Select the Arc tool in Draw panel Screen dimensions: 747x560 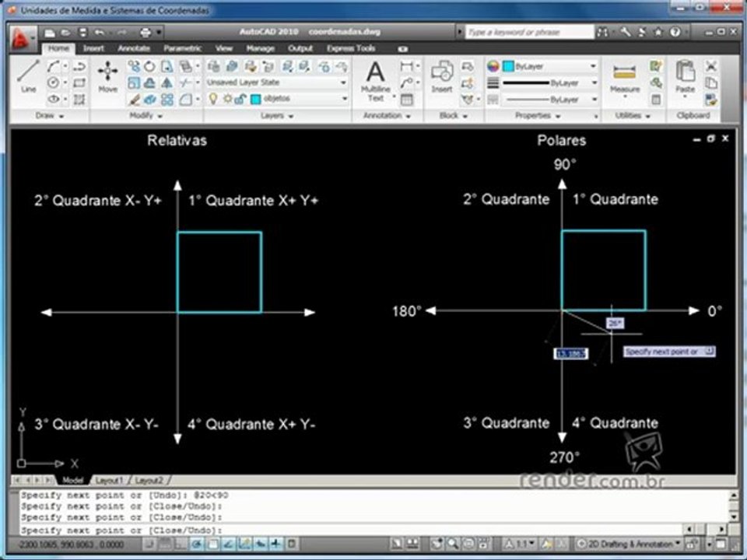point(54,66)
